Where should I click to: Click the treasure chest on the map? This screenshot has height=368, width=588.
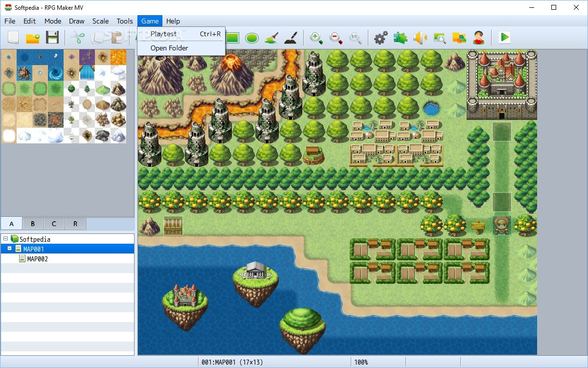tap(173, 226)
